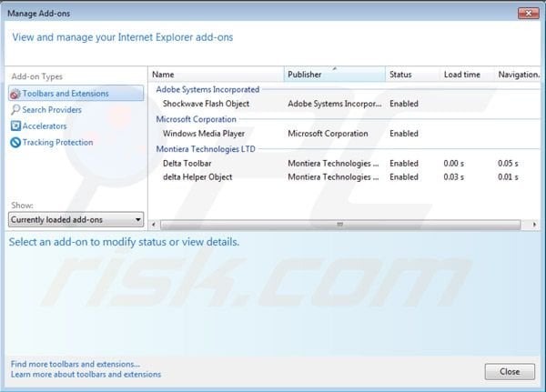Click the Search Providers magnifier icon
546x392 pixels.
(x=15, y=110)
